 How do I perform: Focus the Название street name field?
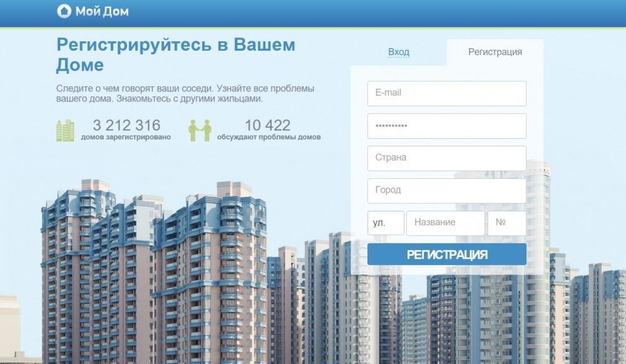pos(445,223)
